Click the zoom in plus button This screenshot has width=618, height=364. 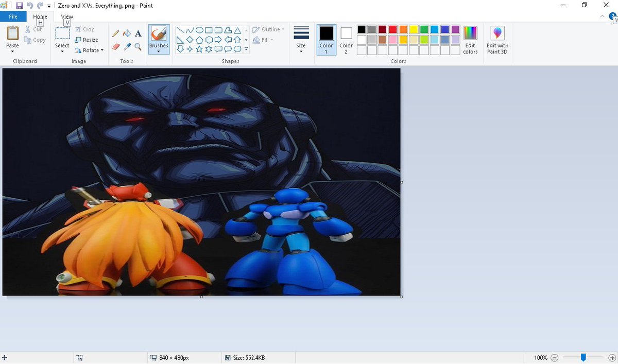(x=612, y=357)
